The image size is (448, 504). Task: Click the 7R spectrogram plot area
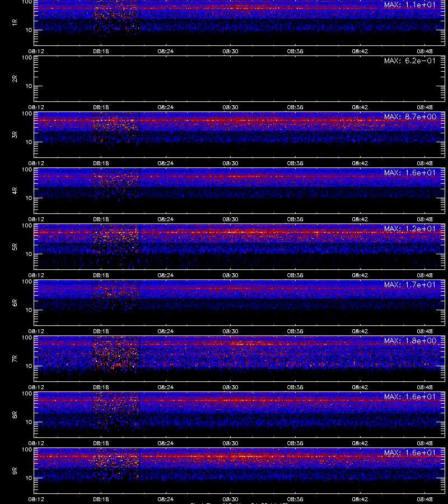coord(240,359)
